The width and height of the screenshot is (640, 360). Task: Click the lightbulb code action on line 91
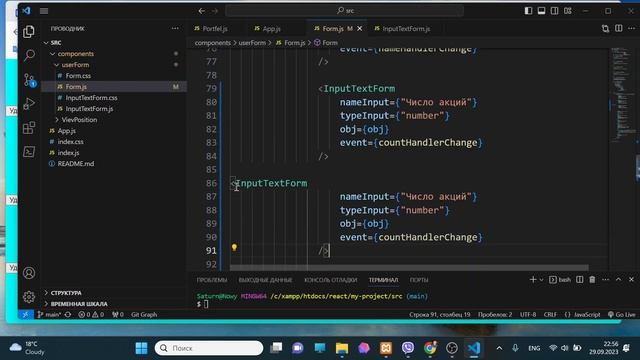click(234, 247)
